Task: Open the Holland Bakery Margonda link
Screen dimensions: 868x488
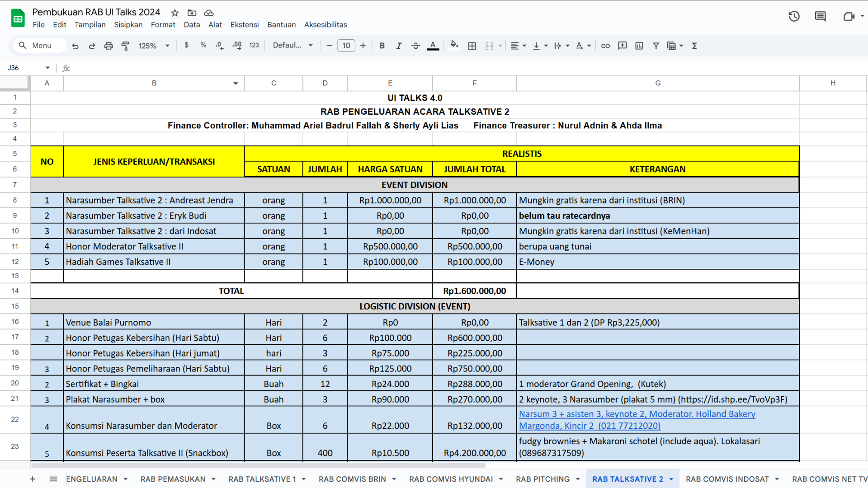Action: [637, 420]
